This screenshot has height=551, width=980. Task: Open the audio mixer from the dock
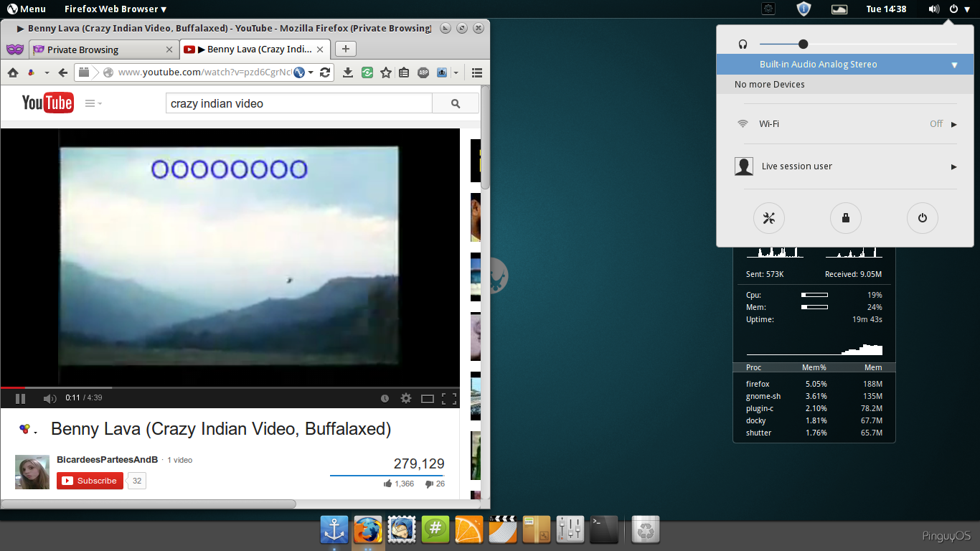point(570,530)
